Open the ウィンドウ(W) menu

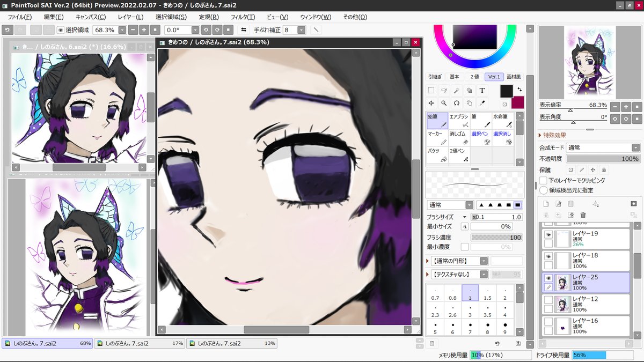click(316, 17)
